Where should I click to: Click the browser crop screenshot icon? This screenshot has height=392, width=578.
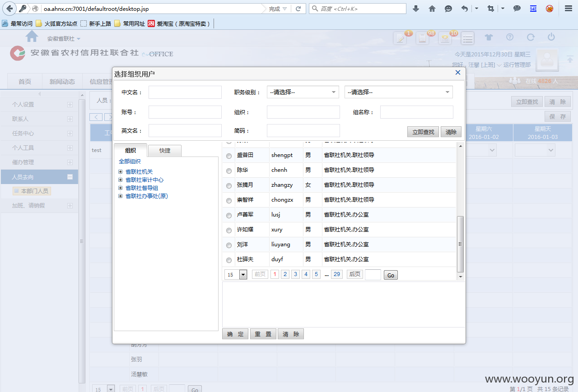[x=491, y=9]
